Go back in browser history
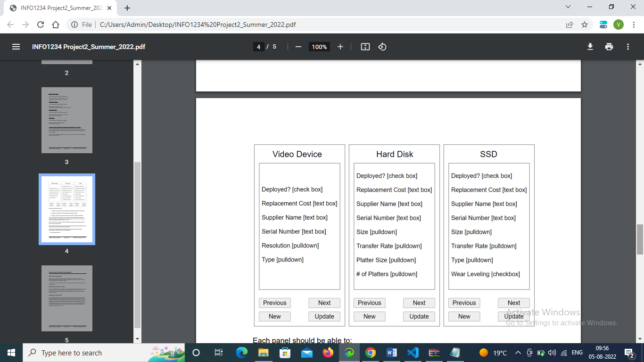Viewport: 644px width, 362px height. 11,25
